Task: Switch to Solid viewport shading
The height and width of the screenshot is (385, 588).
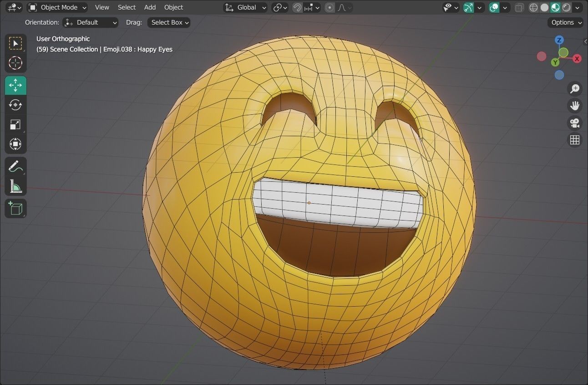Action: 545,7
